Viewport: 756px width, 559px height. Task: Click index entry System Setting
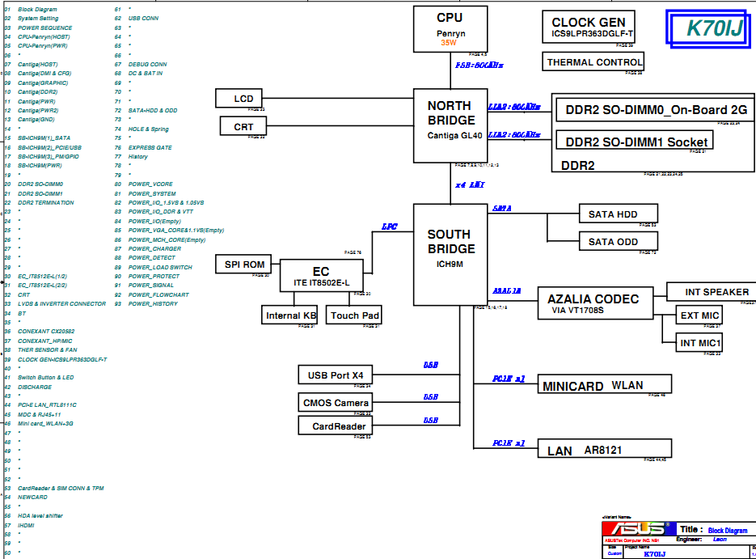click(x=38, y=19)
